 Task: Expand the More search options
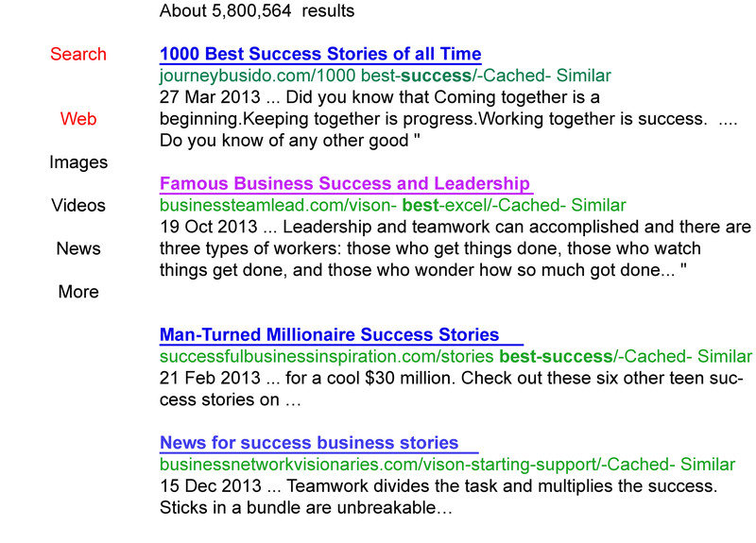pyautogui.click(x=78, y=292)
